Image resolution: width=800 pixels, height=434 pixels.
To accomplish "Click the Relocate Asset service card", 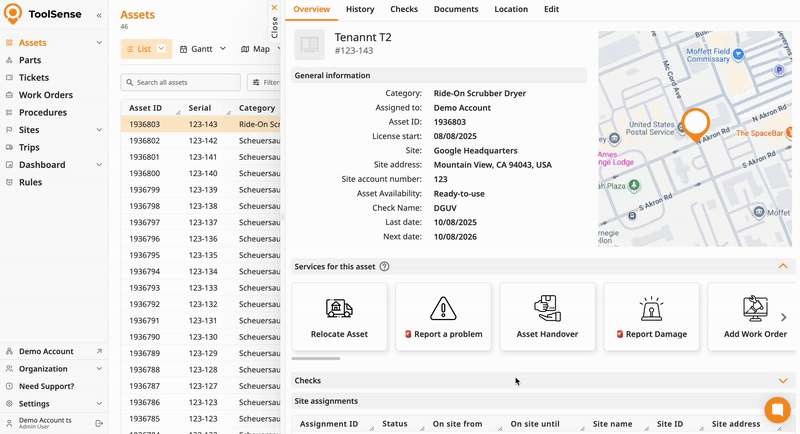I will click(x=339, y=317).
